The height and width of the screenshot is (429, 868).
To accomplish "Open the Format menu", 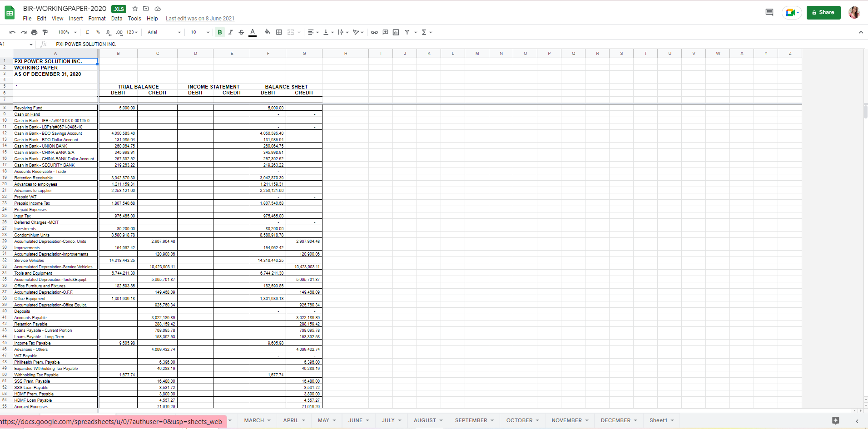I will pyautogui.click(x=97, y=19).
